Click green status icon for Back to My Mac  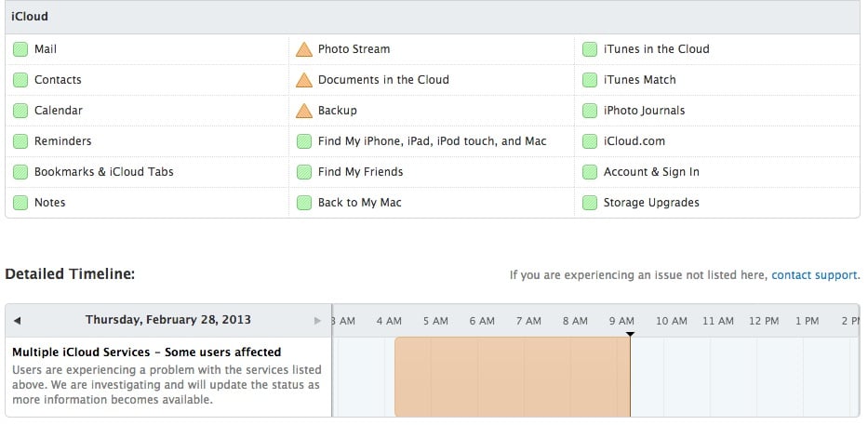pyautogui.click(x=304, y=203)
